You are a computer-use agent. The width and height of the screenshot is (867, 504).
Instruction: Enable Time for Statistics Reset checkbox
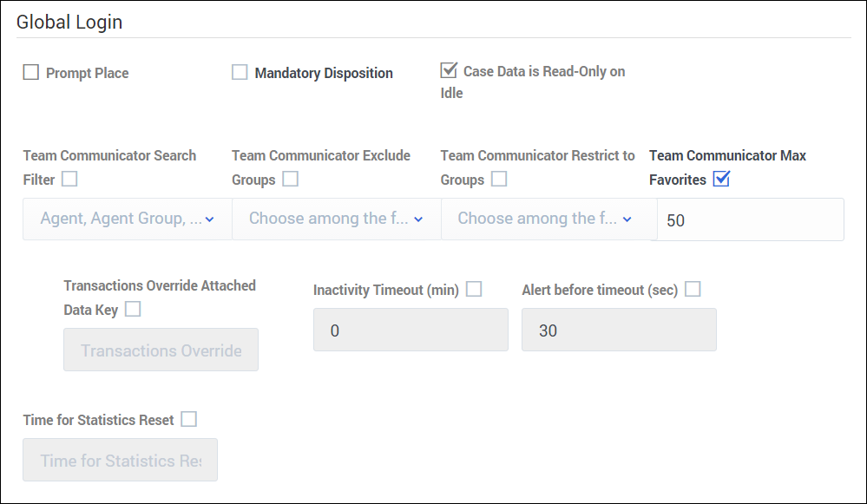[189, 420]
